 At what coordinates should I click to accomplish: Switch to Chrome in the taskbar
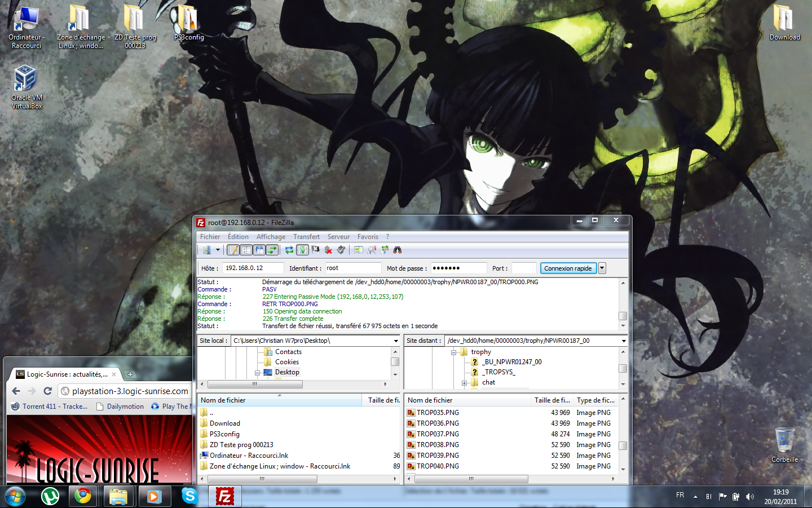(x=83, y=496)
